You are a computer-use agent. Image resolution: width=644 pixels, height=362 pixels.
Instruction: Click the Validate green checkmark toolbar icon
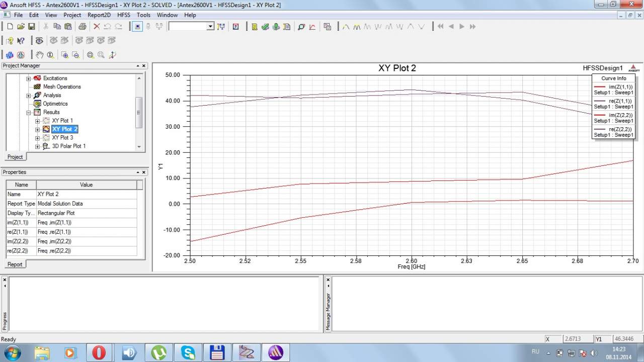(265, 27)
